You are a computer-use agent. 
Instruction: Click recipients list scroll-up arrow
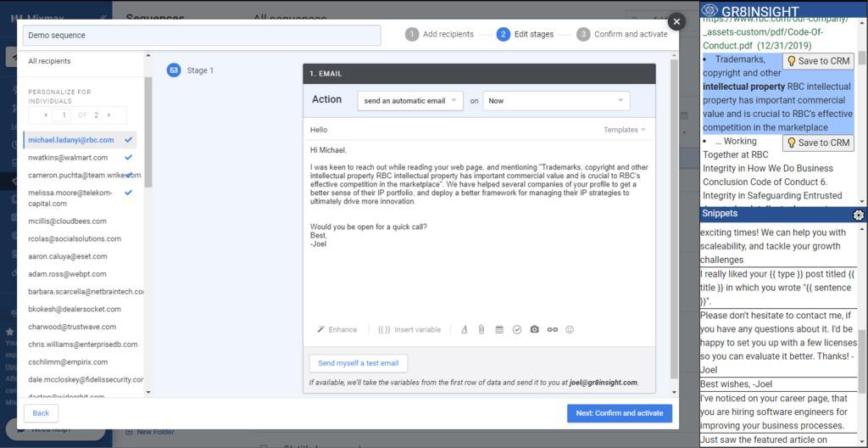click(x=147, y=55)
